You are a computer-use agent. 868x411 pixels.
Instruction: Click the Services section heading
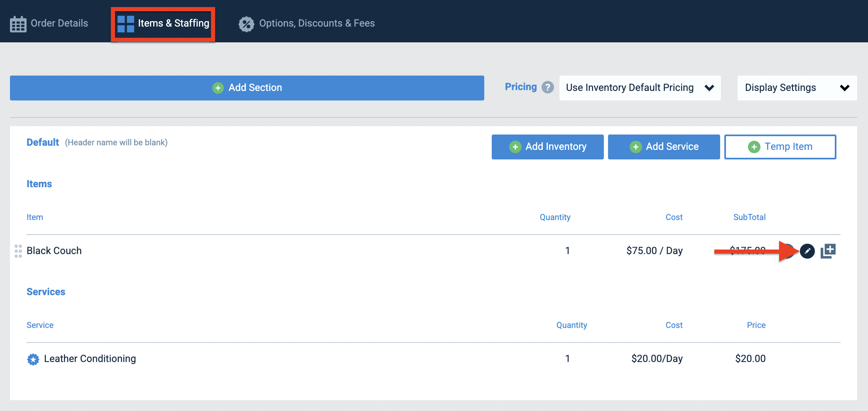coord(46,292)
